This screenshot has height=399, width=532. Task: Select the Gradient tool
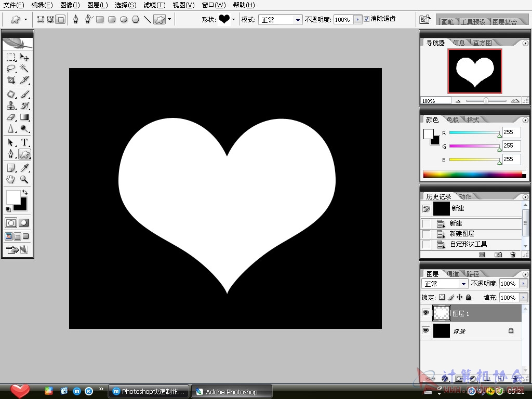[x=24, y=117]
